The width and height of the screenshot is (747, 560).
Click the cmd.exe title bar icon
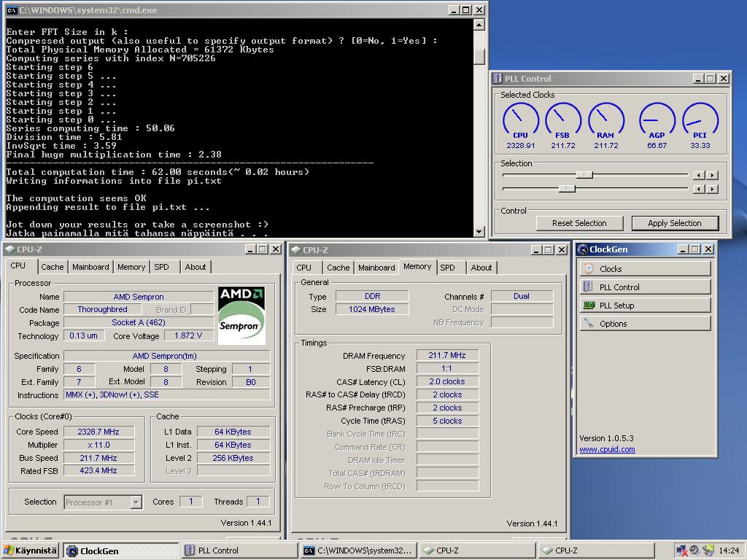12,10
